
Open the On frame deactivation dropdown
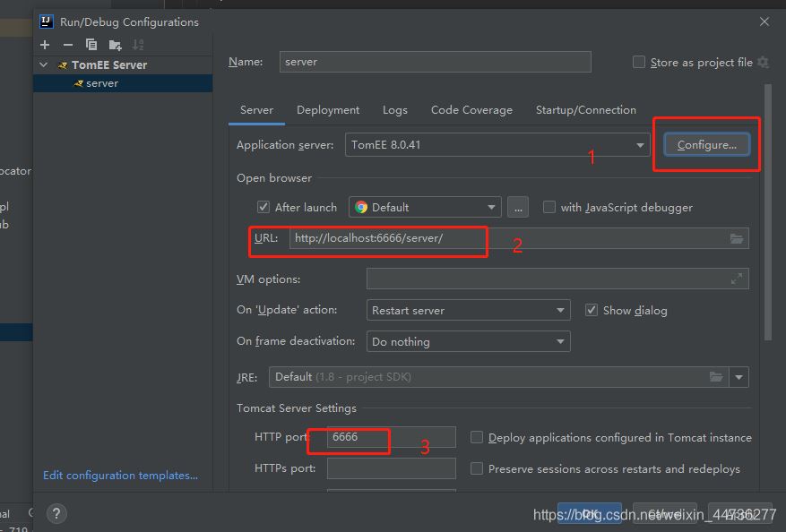(x=470, y=341)
